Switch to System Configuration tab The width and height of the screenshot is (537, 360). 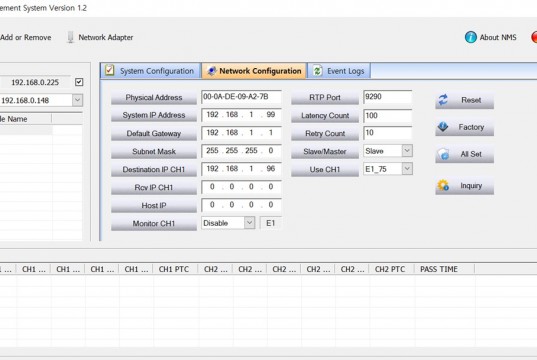(151, 71)
